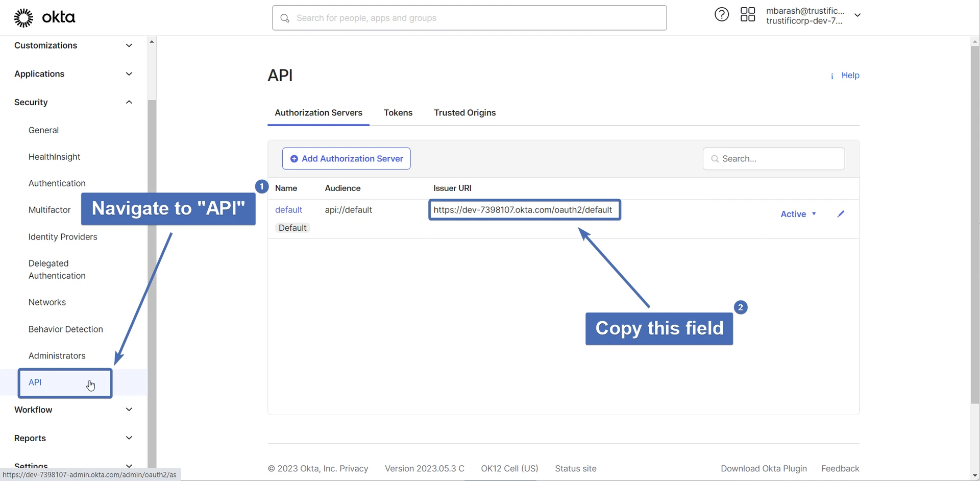
Task: Expand the Applications section
Action: pos(129,74)
